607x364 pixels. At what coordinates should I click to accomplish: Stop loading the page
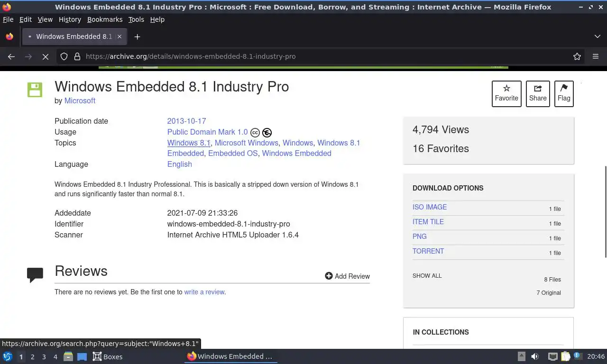coord(46,56)
